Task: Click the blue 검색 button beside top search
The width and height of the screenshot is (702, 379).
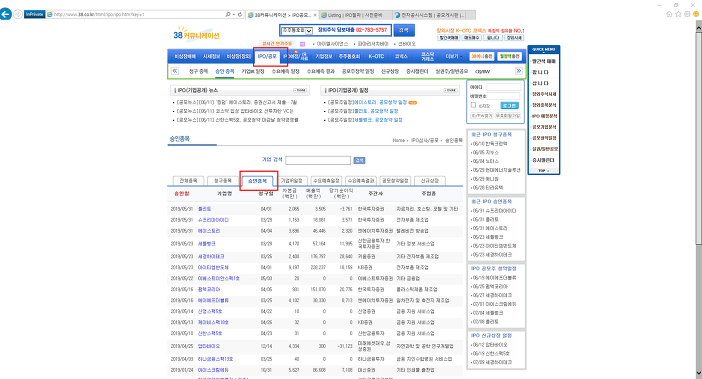Action: [404, 30]
